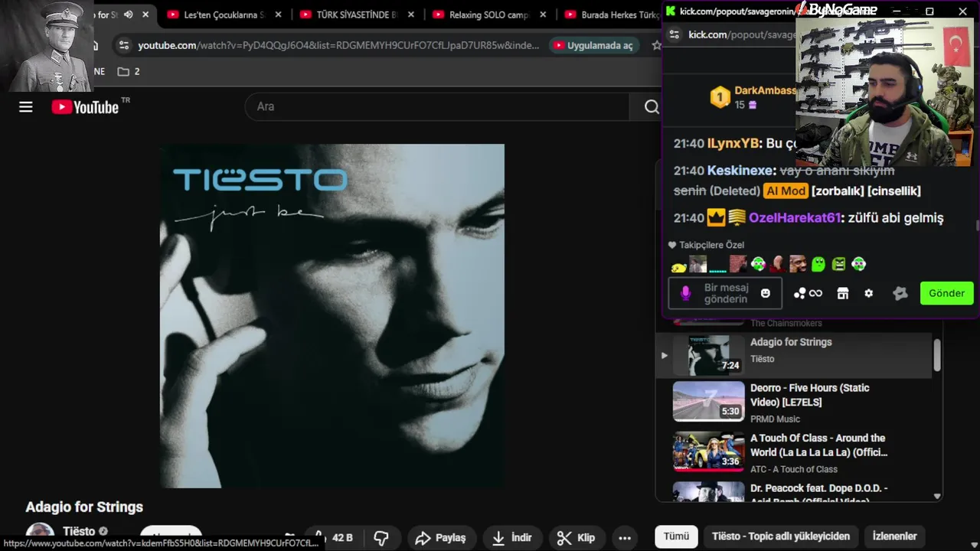Dislike the video with thumbs-down icon

coord(381,538)
